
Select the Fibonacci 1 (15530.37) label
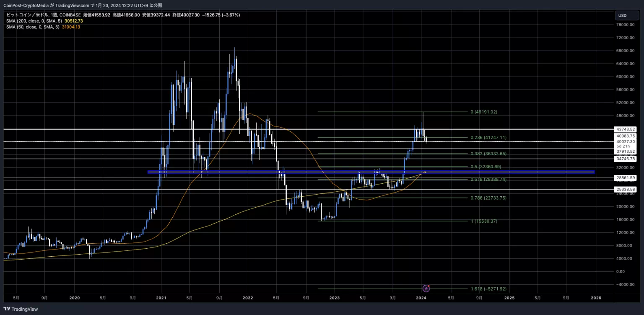point(484,221)
